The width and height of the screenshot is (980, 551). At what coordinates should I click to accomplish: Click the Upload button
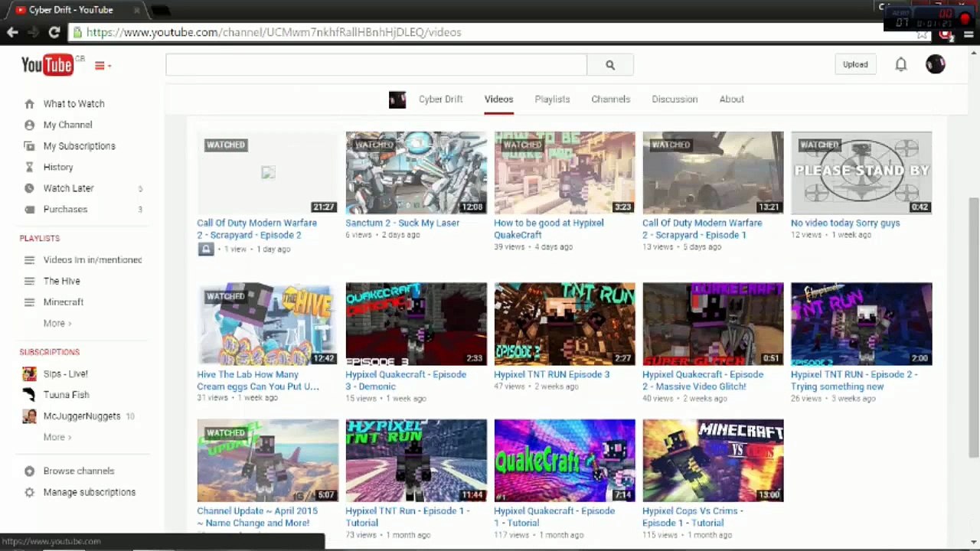(x=855, y=65)
